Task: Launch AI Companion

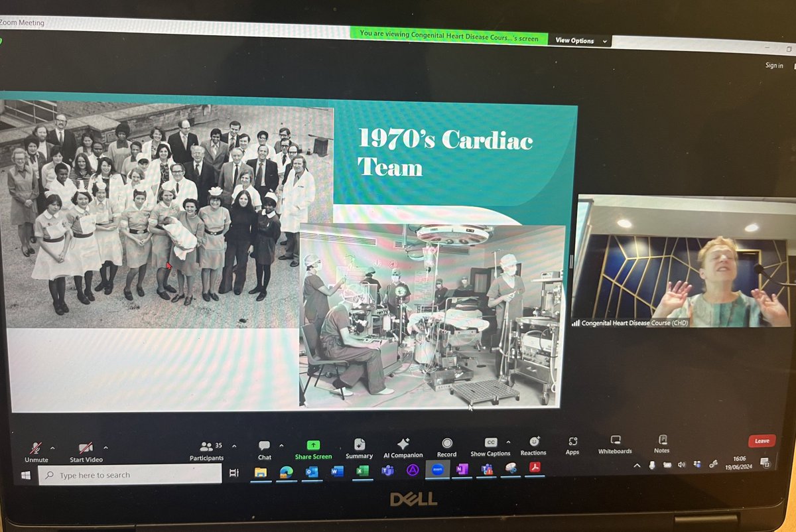Action: click(x=403, y=448)
